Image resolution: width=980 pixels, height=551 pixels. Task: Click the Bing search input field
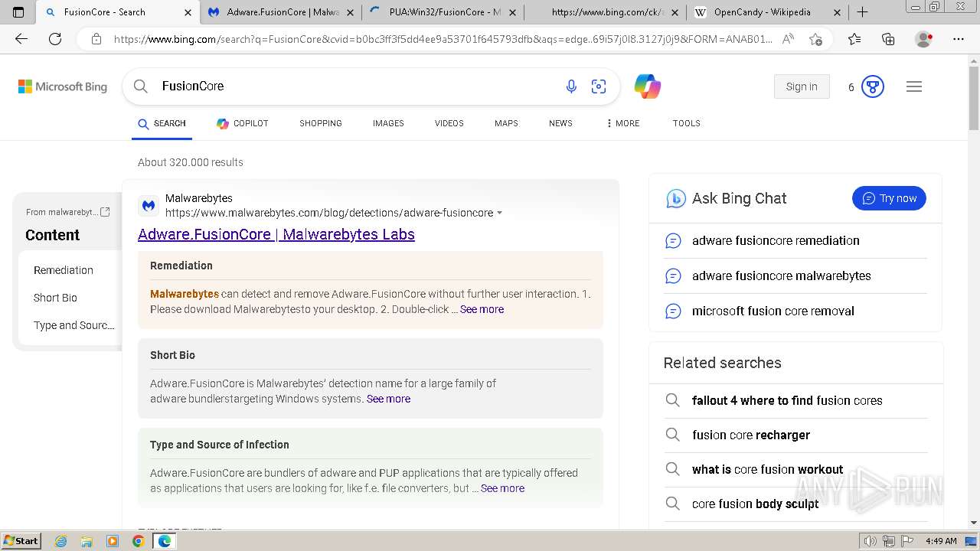[356, 86]
